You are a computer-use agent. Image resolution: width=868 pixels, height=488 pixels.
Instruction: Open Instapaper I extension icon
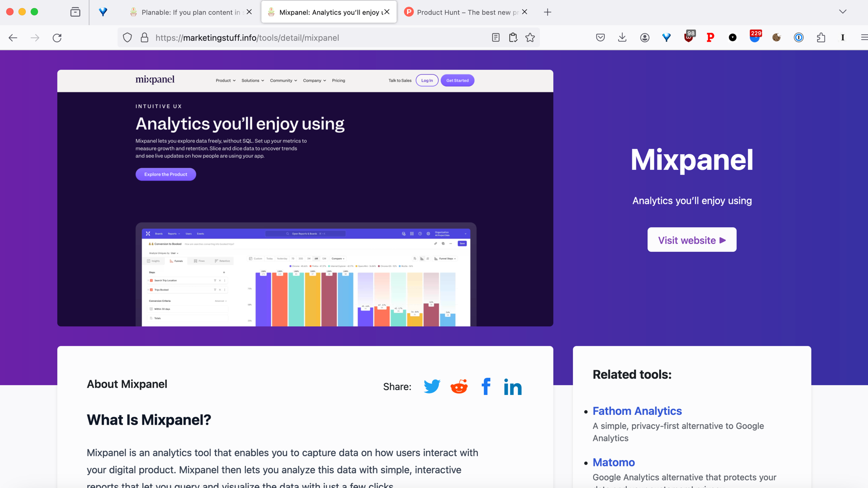pyautogui.click(x=843, y=38)
